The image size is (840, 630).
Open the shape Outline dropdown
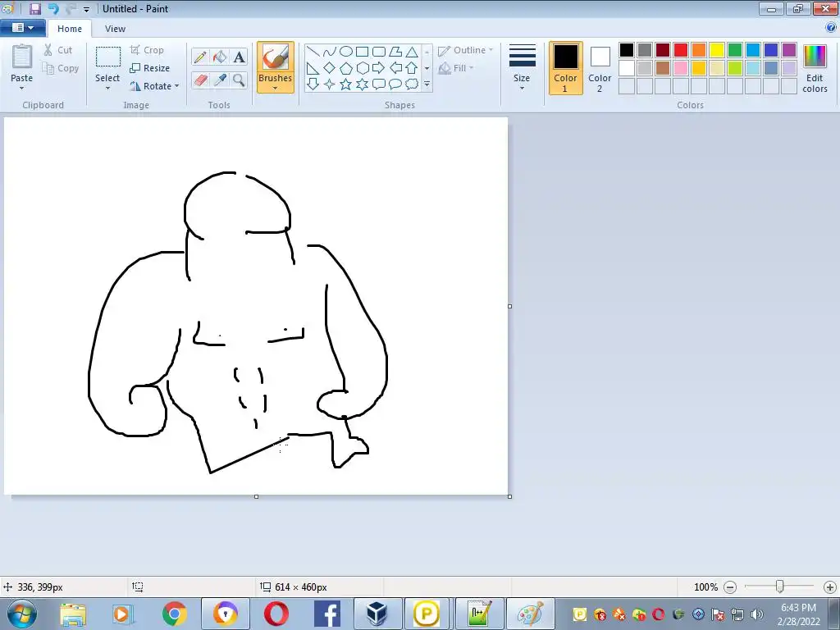click(465, 50)
